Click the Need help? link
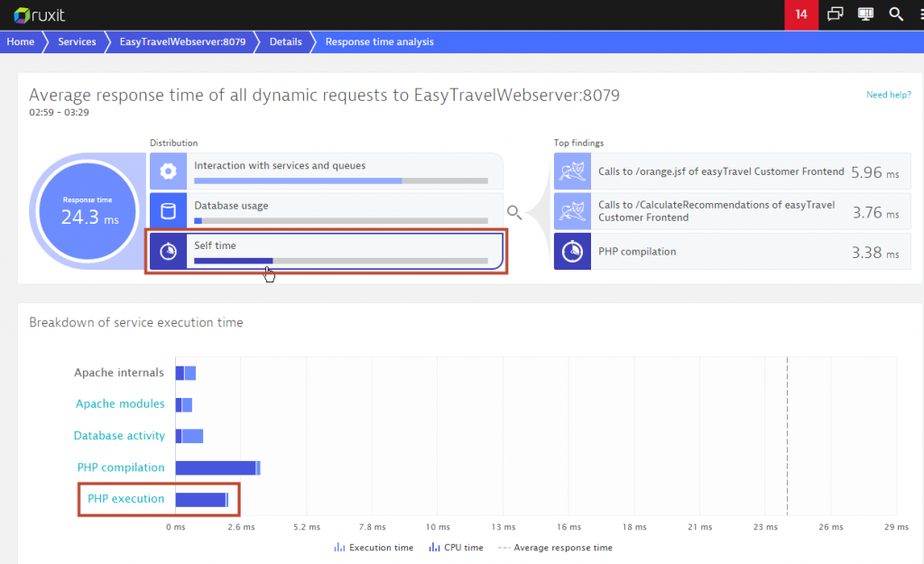This screenshot has width=924, height=564. coord(889,95)
